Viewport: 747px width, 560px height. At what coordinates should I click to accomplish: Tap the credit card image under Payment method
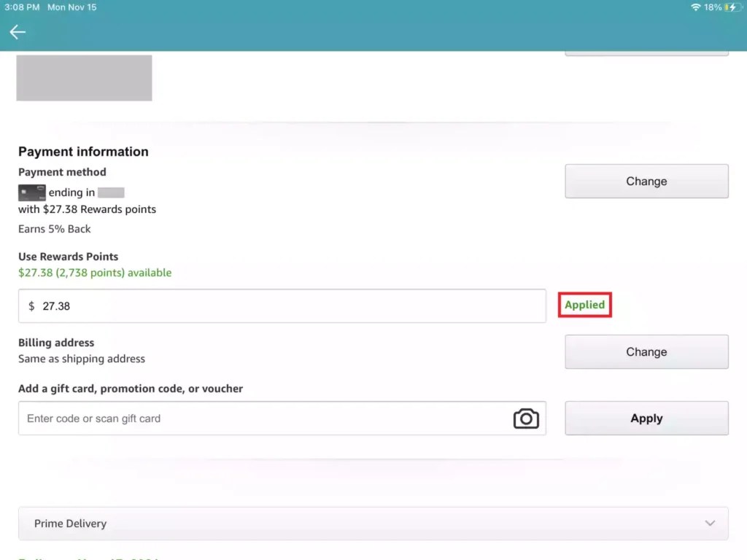32,192
